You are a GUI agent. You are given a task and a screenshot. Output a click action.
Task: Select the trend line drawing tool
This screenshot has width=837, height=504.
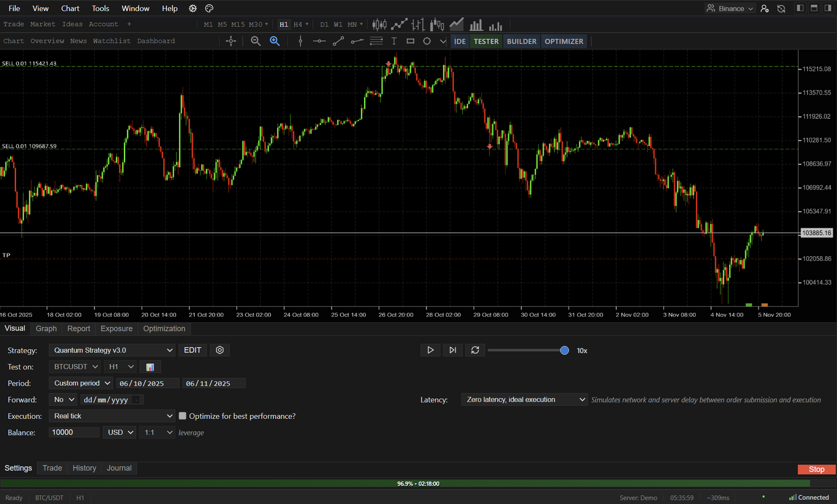pyautogui.click(x=338, y=41)
